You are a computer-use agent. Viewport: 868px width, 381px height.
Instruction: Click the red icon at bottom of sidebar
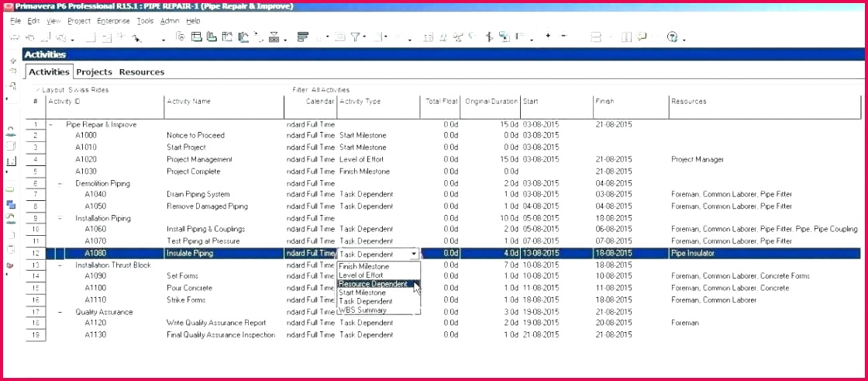coord(9,265)
